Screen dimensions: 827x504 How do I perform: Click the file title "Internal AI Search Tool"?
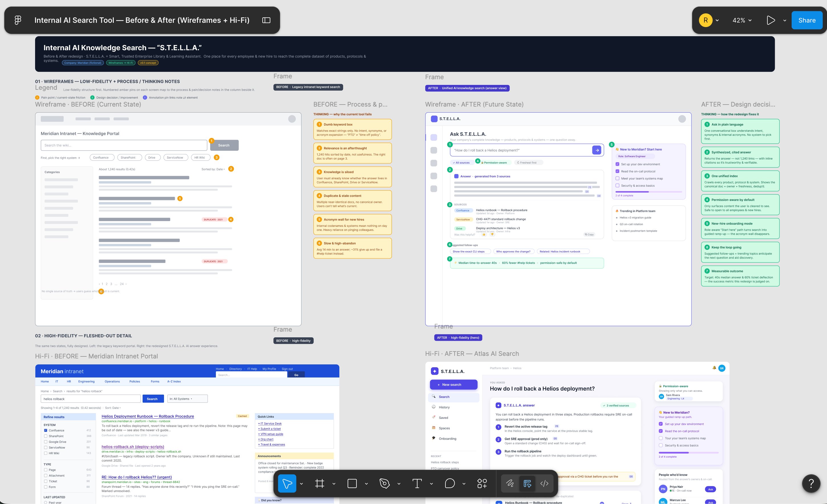(142, 20)
